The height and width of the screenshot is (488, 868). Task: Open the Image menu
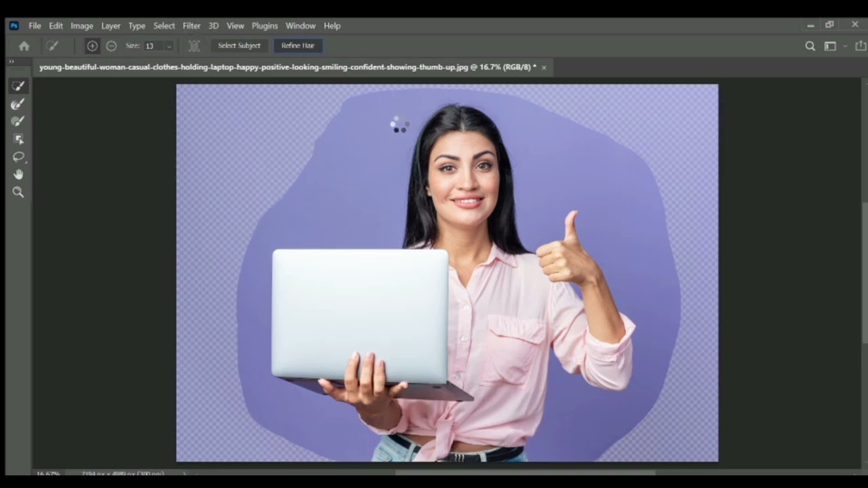click(82, 26)
